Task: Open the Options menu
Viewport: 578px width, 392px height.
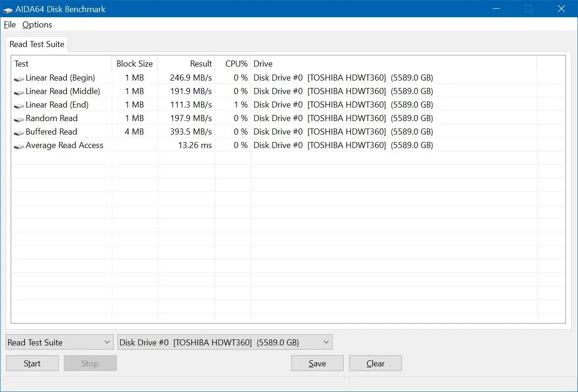Action: coord(37,25)
